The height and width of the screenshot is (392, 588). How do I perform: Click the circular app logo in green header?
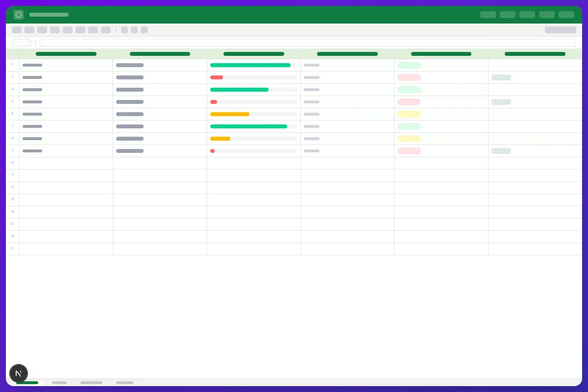click(x=19, y=15)
